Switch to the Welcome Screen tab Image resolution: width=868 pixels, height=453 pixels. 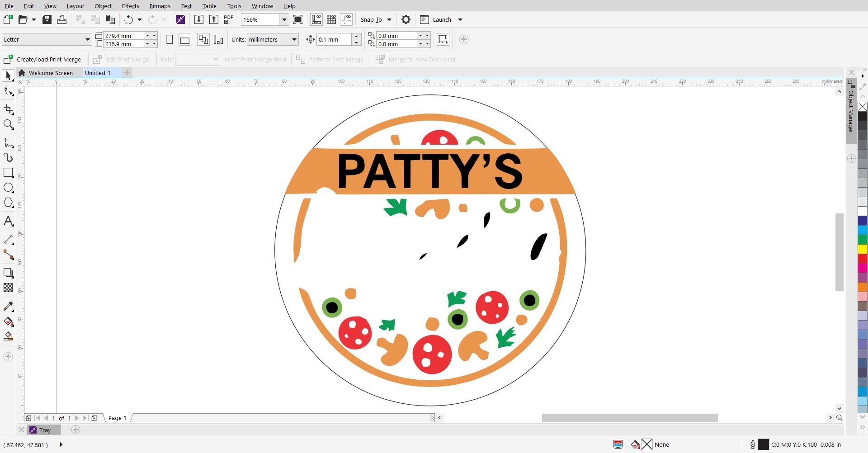[x=50, y=73]
